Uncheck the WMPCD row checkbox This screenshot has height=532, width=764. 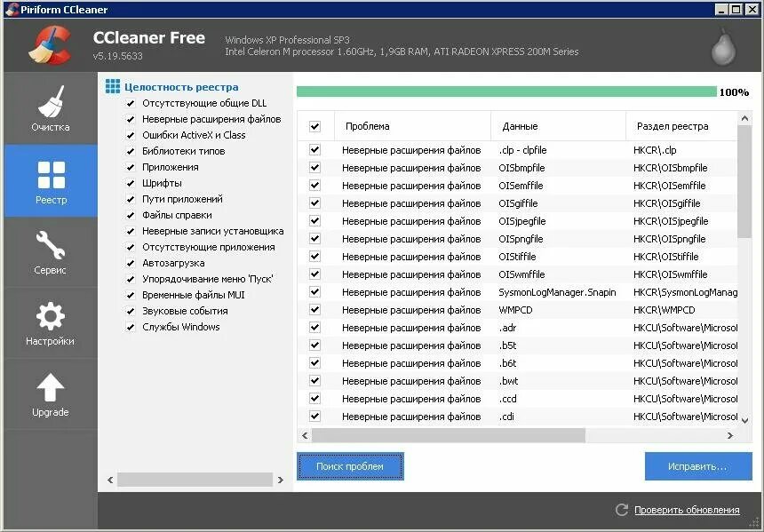(x=314, y=309)
